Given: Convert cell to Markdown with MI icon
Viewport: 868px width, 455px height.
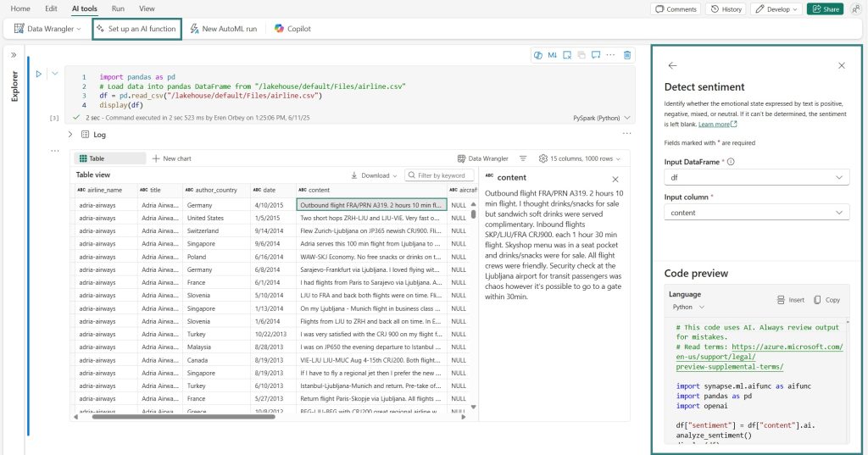Looking at the screenshot, I should (553, 55).
